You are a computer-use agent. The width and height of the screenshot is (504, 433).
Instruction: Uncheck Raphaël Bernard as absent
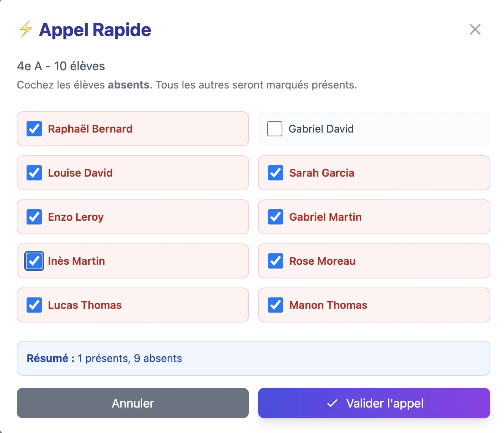[x=34, y=129]
